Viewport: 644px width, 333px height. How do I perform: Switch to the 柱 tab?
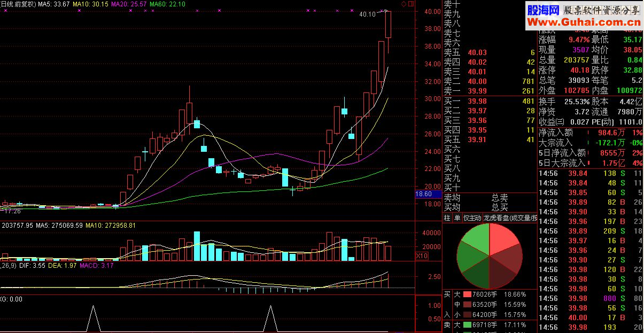click(x=447, y=218)
